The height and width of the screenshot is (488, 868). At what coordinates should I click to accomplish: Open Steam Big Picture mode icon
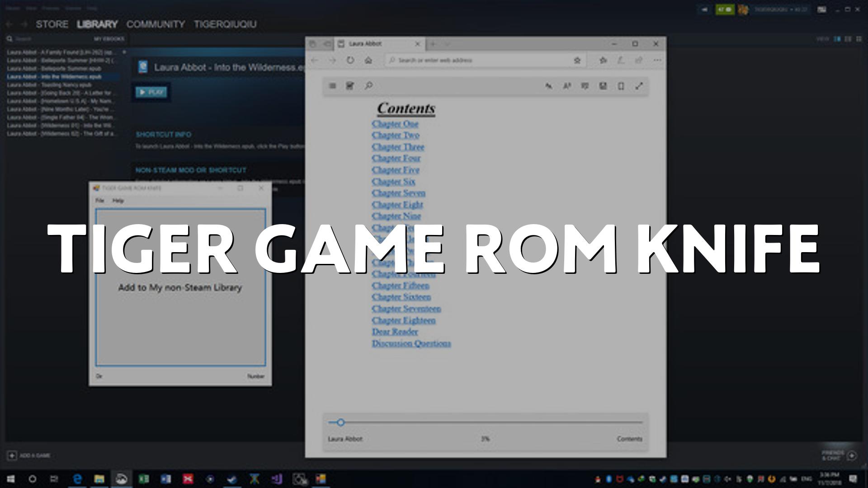(822, 9)
